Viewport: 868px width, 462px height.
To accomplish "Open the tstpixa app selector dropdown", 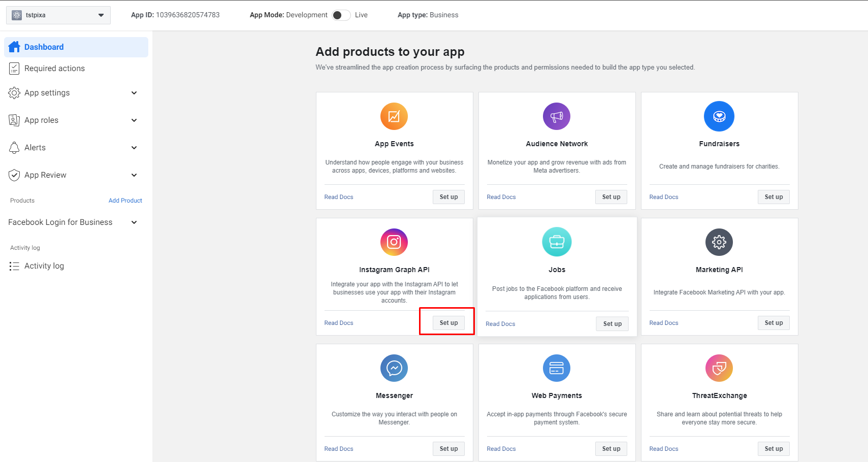I will pos(58,15).
